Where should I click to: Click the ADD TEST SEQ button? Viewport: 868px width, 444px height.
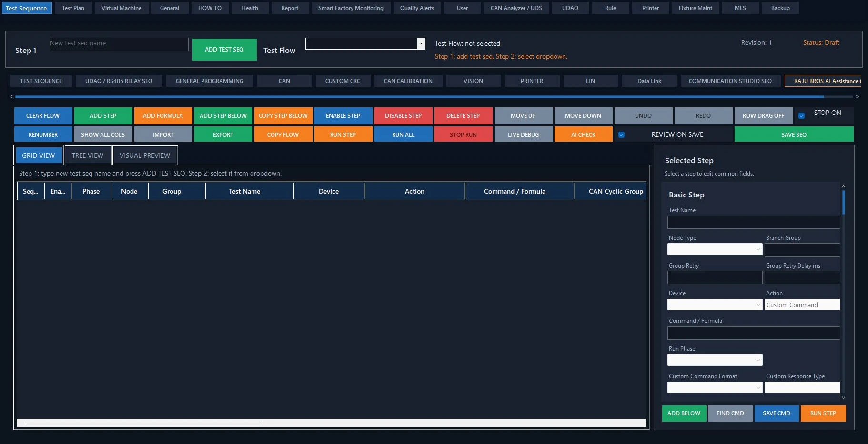click(224, 50)
